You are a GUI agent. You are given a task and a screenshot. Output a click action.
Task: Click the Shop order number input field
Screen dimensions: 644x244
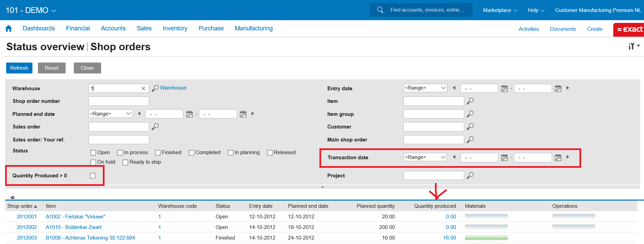(x=119, y=101)
